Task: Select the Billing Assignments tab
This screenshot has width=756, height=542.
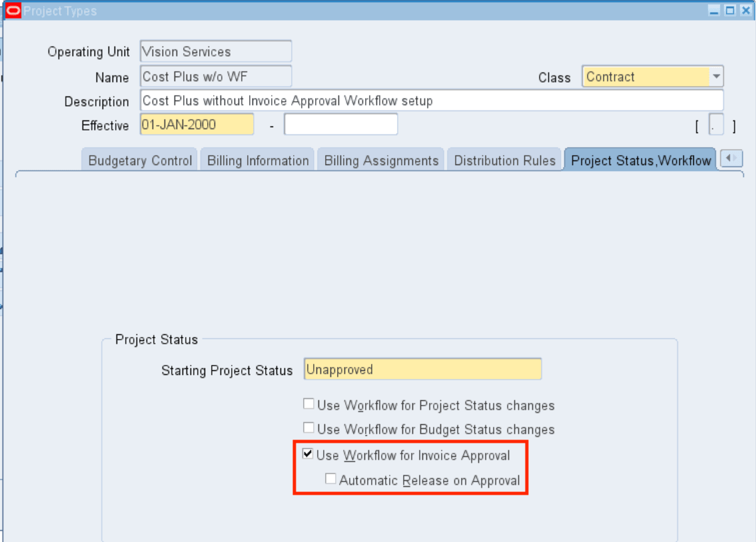Action: (381, 160)
